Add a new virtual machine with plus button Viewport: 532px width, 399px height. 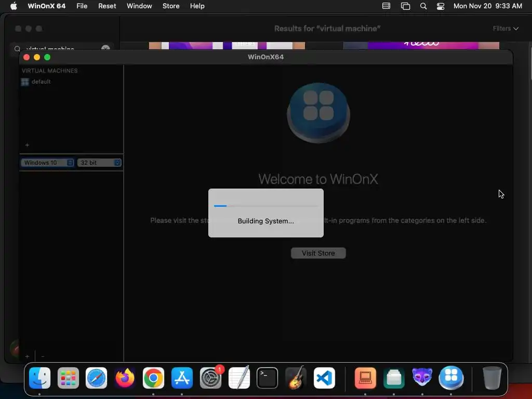[x=27, y=145]
